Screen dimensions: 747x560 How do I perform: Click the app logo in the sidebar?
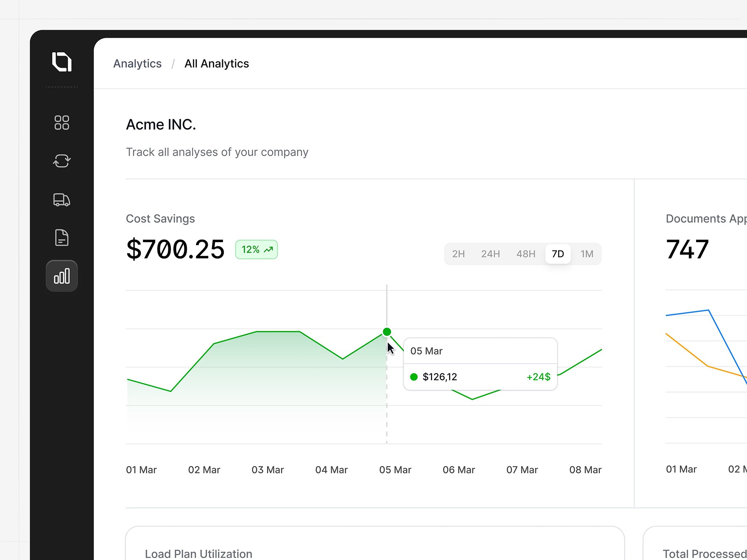62,62
